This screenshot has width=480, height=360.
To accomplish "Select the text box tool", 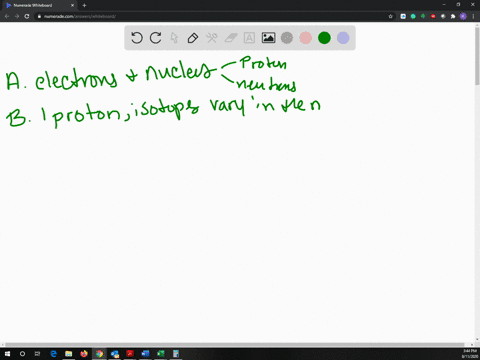I will click(249, 38).
